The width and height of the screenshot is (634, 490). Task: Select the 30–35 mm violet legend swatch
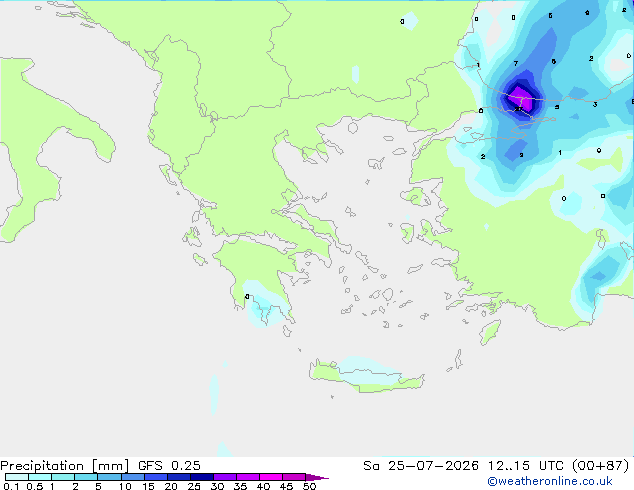pyautogui.click(x=225, y=477)
